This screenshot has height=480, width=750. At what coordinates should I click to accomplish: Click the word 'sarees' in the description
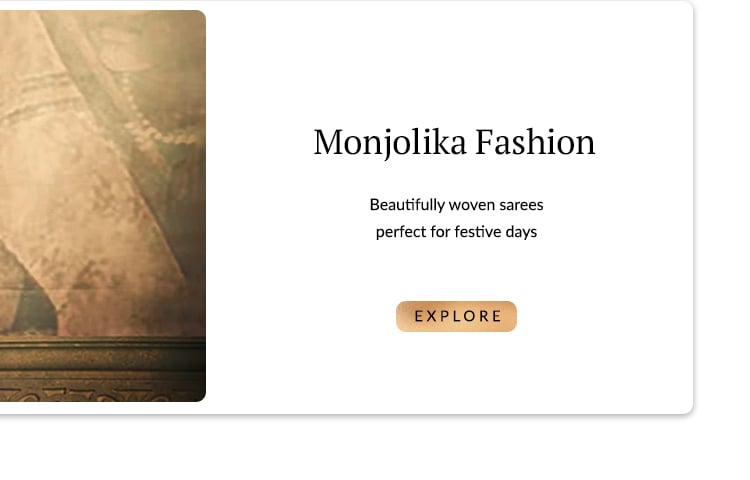(x=521, y=205)
